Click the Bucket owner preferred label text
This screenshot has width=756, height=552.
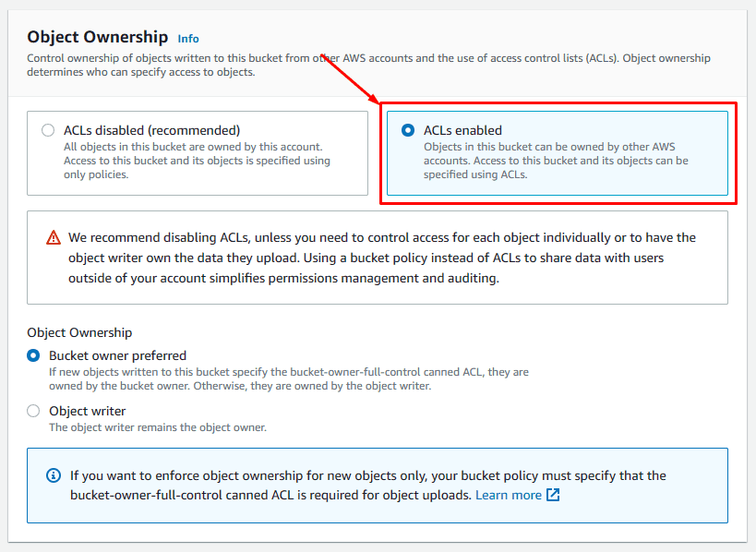coord(116,354)
